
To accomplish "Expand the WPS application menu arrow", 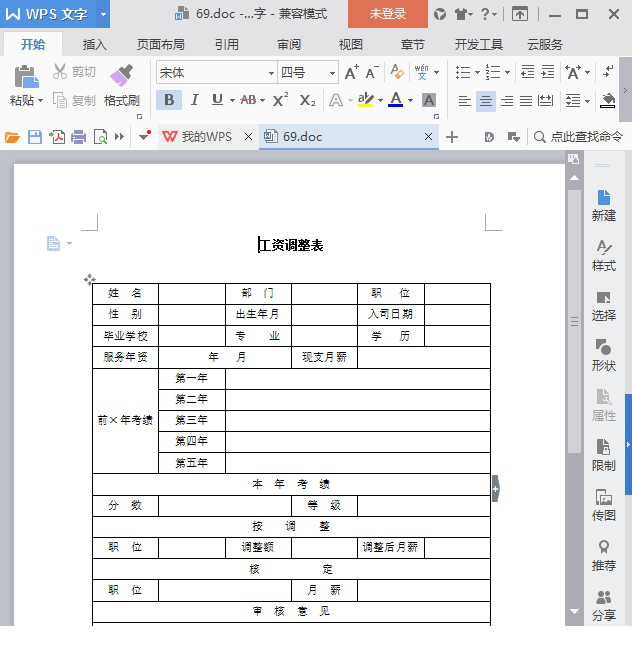I will click(x=103, y=14).
